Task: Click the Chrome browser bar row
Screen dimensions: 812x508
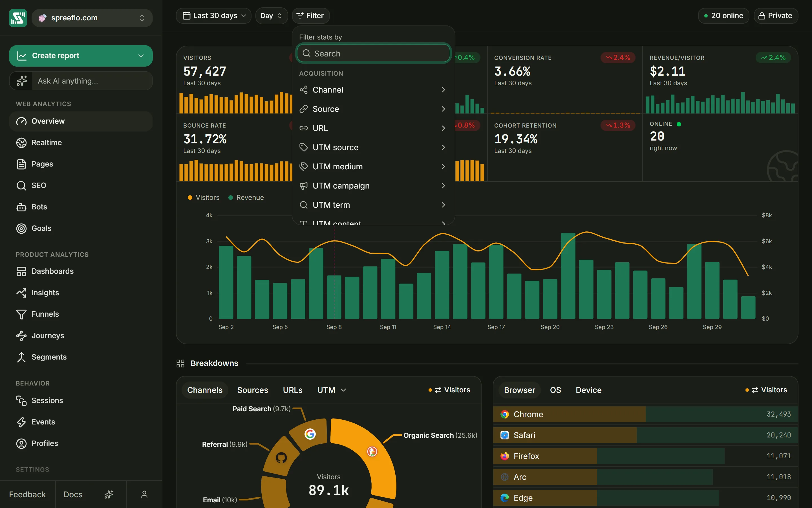Action: pyautogui.click(x=645, y=414)
